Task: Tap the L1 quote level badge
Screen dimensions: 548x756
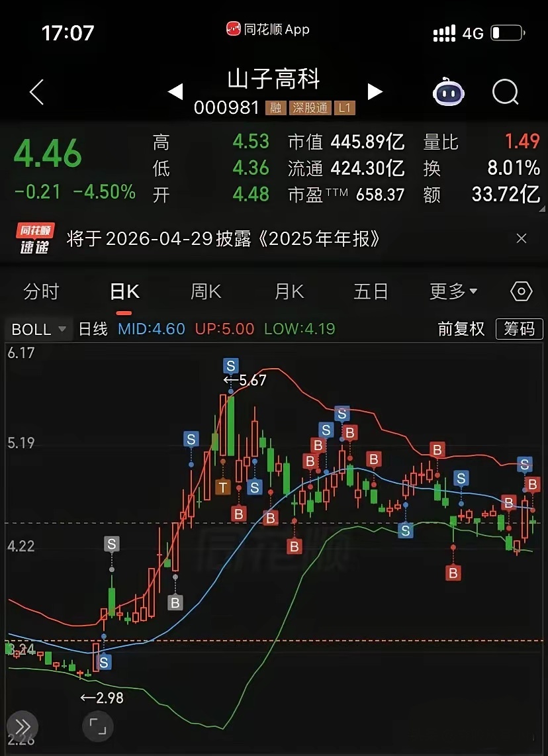Action: [345, 107]
